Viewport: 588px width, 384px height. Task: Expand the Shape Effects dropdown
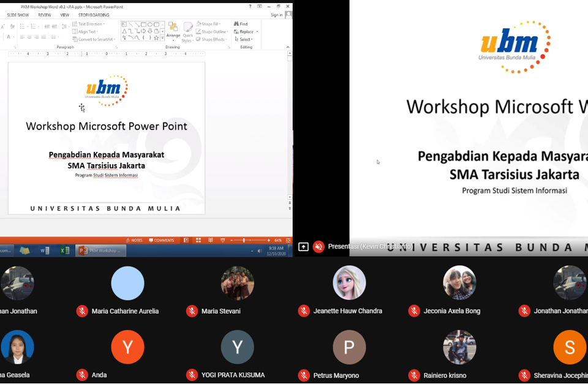pos(211,39)
